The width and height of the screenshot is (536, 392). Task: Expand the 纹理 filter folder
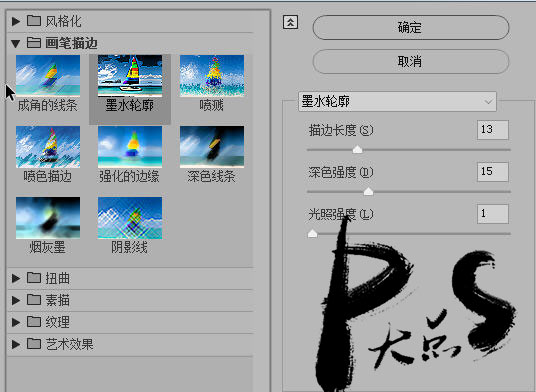point(16,322)
